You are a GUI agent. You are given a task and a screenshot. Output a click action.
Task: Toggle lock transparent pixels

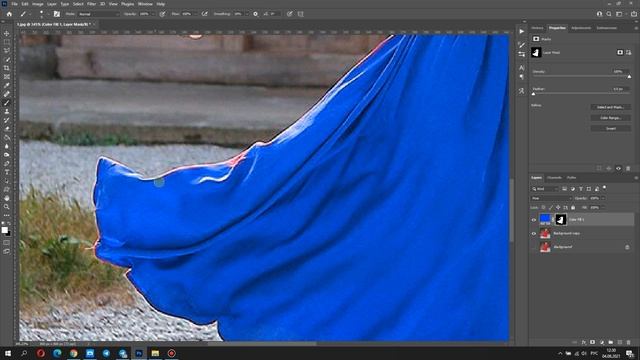coord(543,207)
